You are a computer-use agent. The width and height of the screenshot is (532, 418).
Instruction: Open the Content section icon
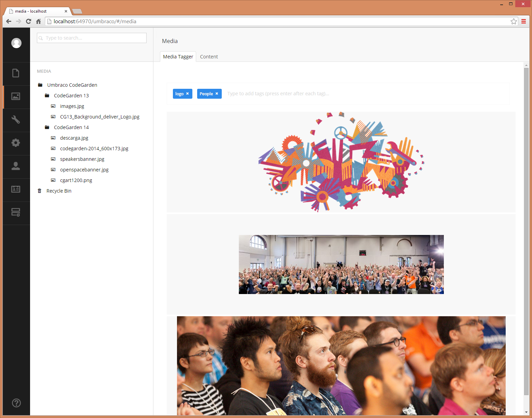tap(16, 73)
